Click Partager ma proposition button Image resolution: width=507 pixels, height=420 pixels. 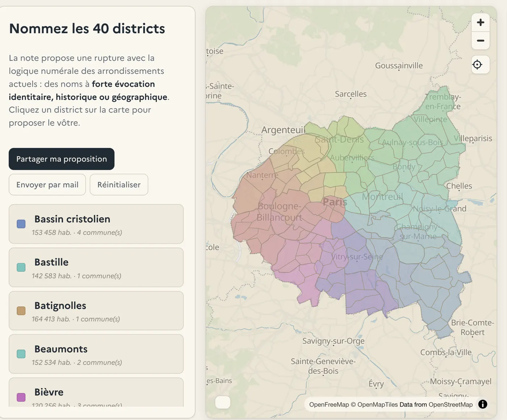62,159
